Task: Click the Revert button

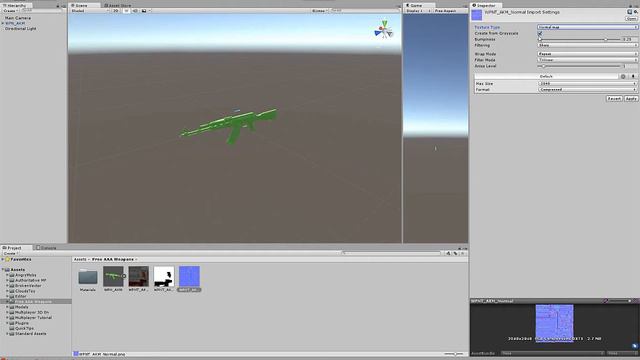Action: [614, 98]
